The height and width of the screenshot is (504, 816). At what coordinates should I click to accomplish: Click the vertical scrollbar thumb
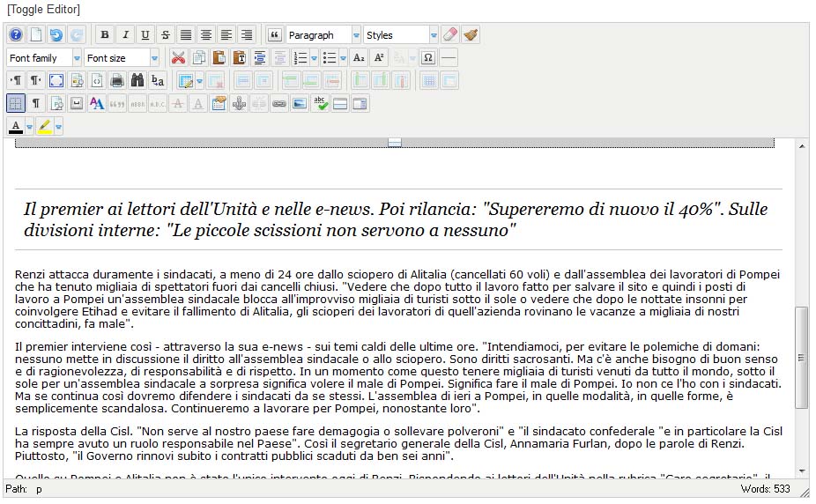[x=801, y=357]
